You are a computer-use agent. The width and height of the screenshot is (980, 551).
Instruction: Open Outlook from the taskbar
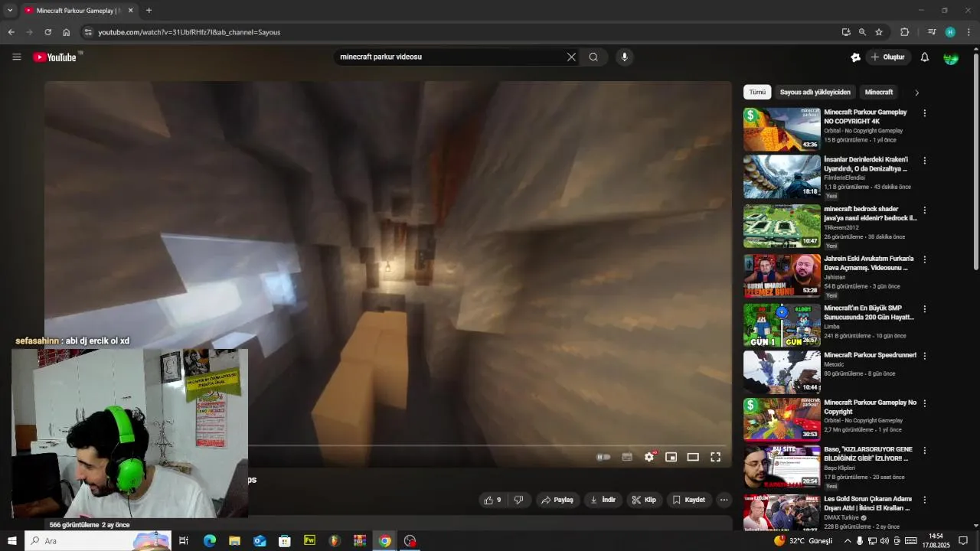click(x=260, y=541)
